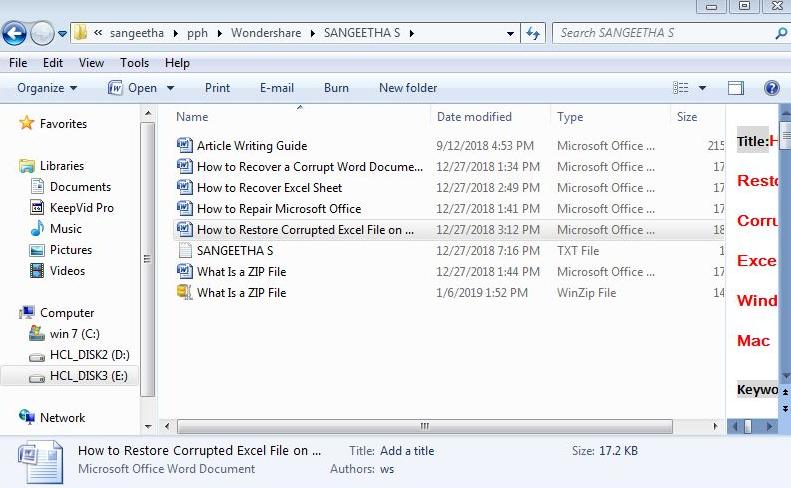
Task: Click into the Search SANGEETHA S field
Action: click(x=663, y=33)
